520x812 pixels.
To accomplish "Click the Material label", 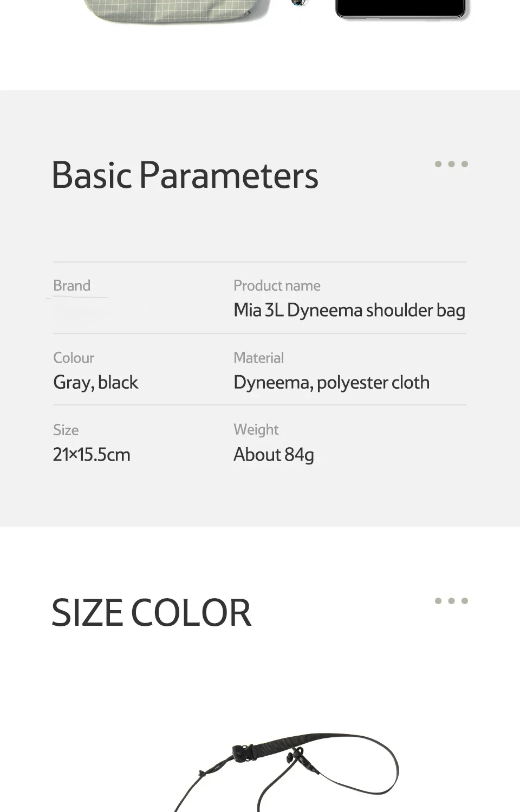I will click(x=258, y=358).
